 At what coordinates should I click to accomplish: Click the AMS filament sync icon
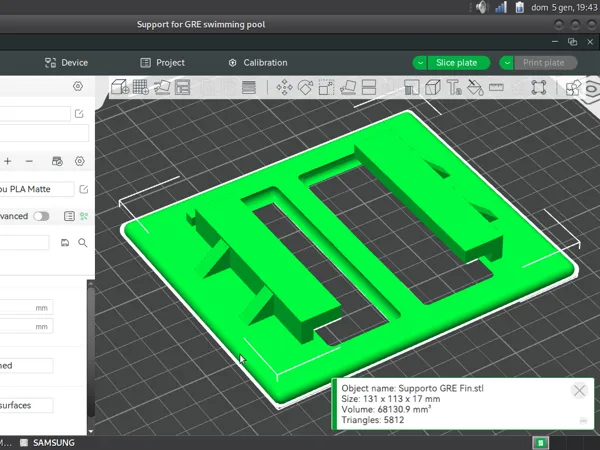pos(57,161)
